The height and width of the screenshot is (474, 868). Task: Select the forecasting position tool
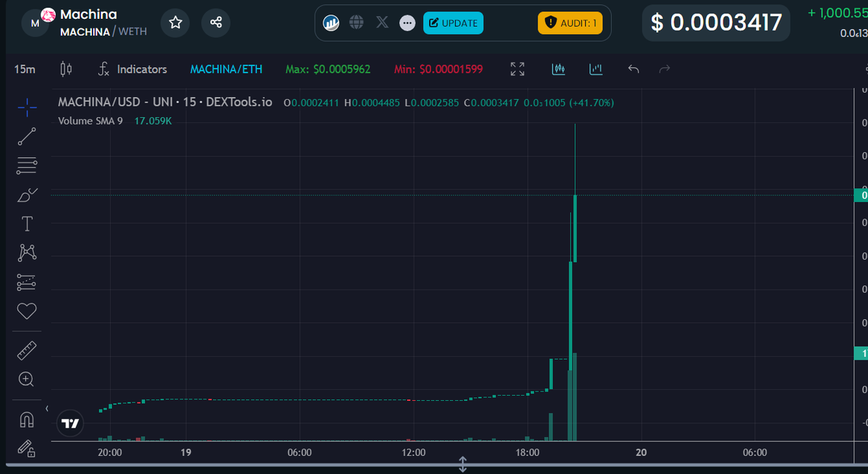coord(27,282)
